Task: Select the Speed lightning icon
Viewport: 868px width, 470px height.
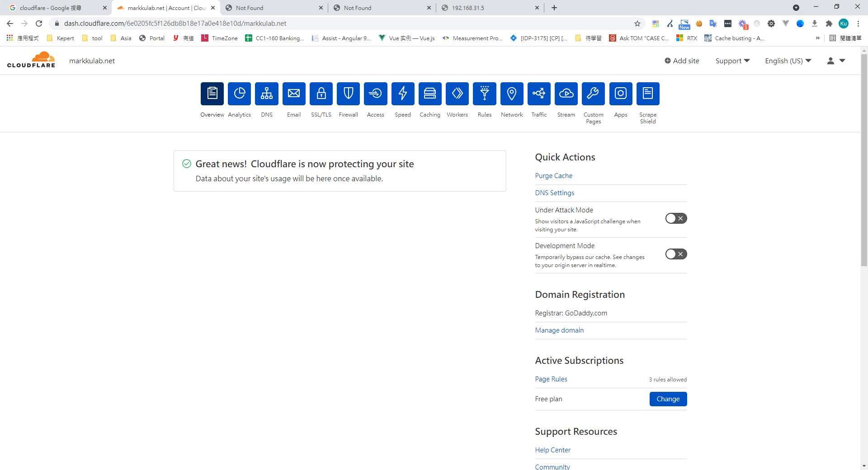Action: pyautogui.click(x=403, y=94)
